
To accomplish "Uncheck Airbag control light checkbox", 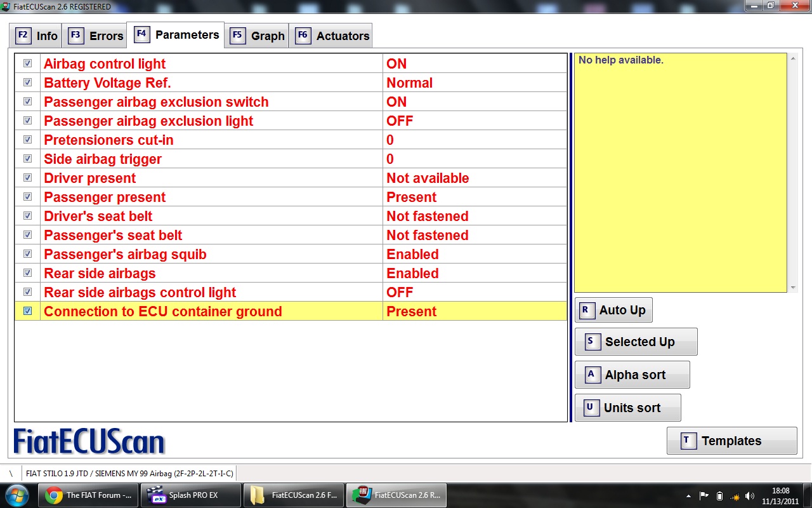I will [27, 63].
